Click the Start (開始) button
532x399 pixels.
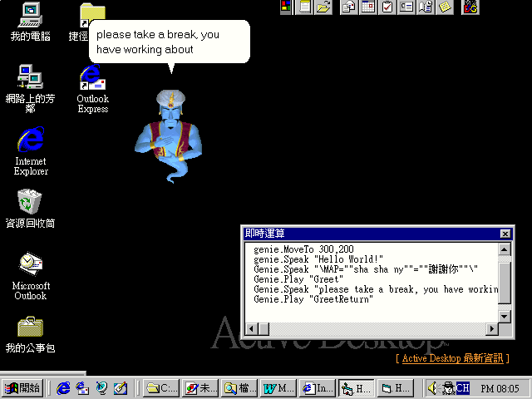click(22, 388)
